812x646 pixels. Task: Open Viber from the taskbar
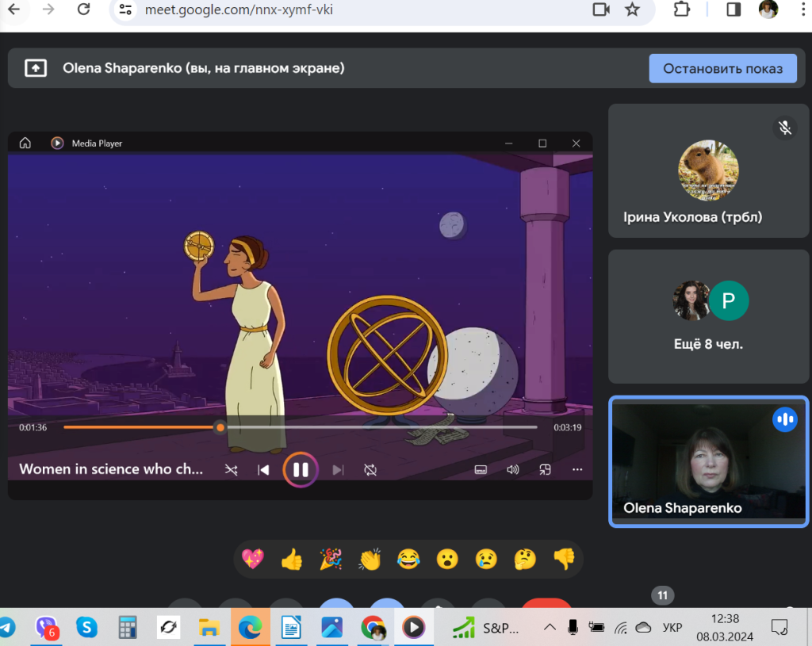point(47,627)
